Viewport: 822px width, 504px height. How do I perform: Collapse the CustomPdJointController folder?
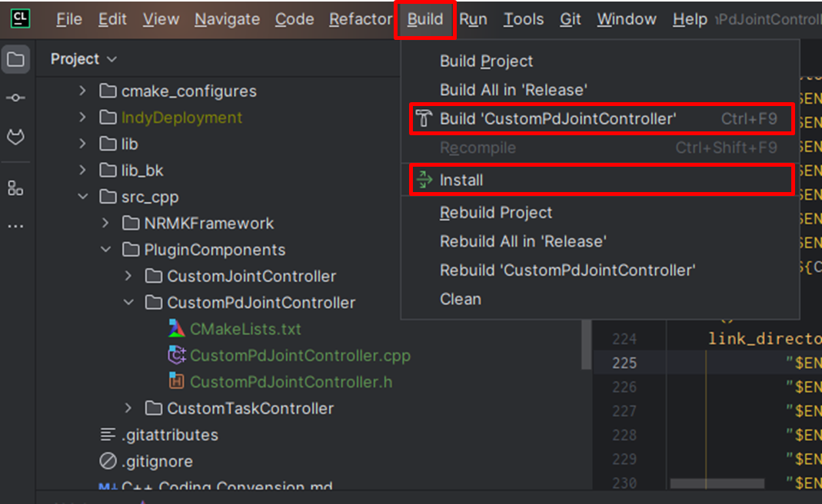pos(129,302)
